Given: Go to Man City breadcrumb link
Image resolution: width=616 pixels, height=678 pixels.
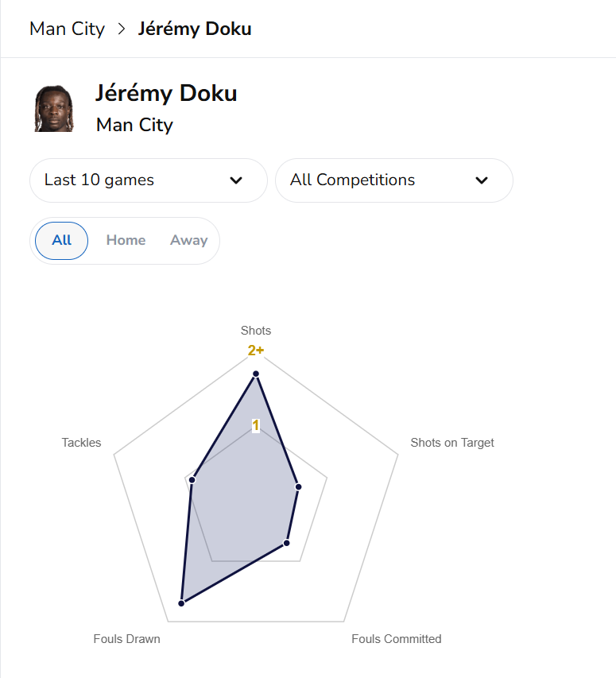Looking at the screenshot, I should pos(67,29).
